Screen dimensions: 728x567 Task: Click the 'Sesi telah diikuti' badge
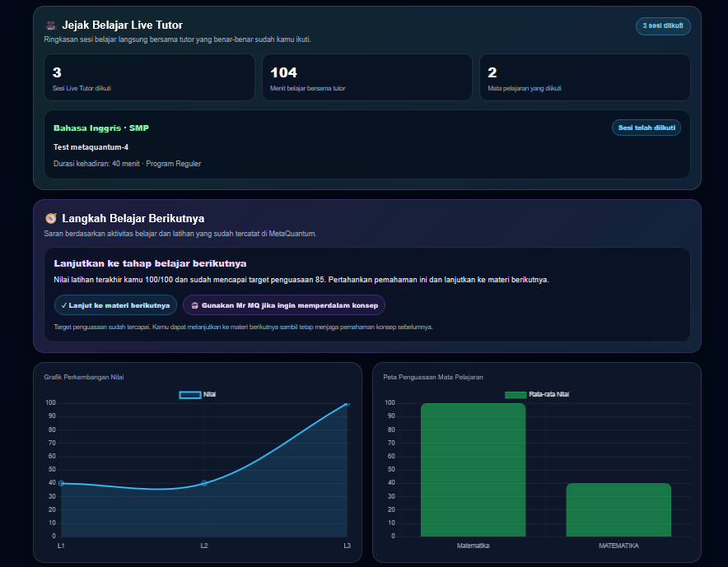pyautogui.click(x=646, y=128)
